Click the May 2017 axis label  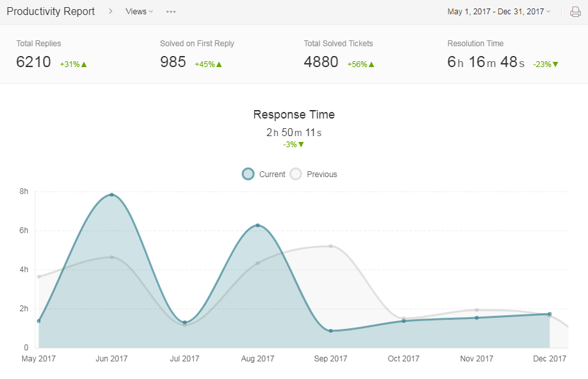click(38, 359)
